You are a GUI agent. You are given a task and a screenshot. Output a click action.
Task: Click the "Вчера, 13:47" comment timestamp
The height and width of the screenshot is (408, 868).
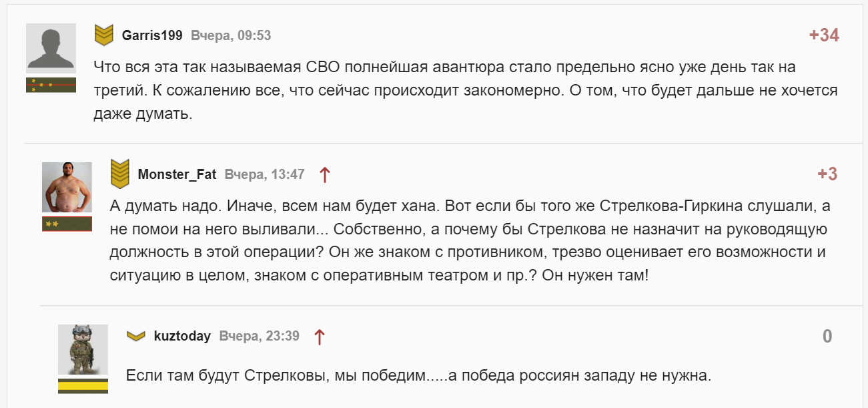[264, 174]
